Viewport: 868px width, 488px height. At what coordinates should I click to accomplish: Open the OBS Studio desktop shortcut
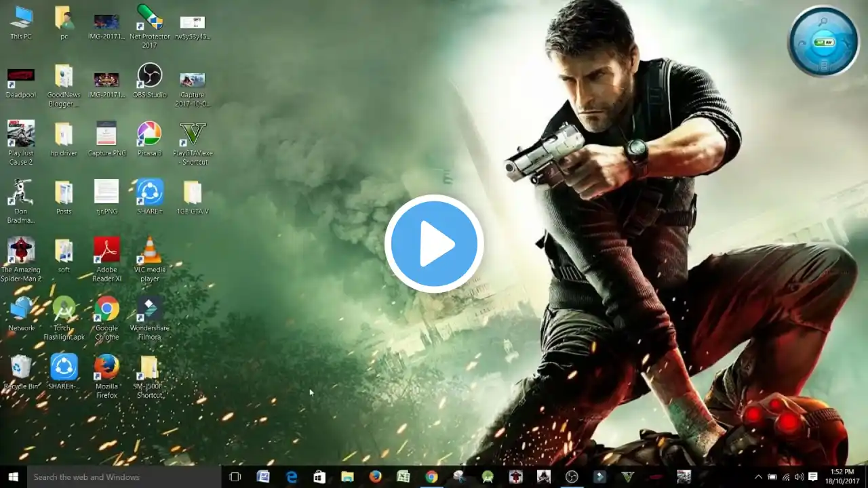[x=149, y=77]
